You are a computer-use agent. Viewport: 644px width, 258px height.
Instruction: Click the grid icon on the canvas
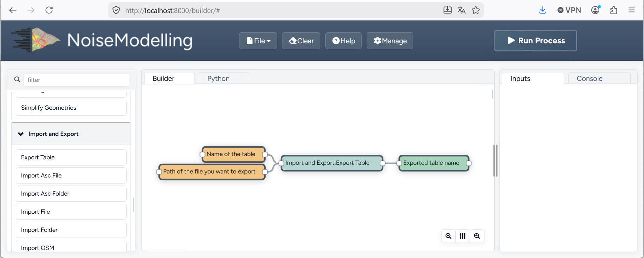pos(462,236)
